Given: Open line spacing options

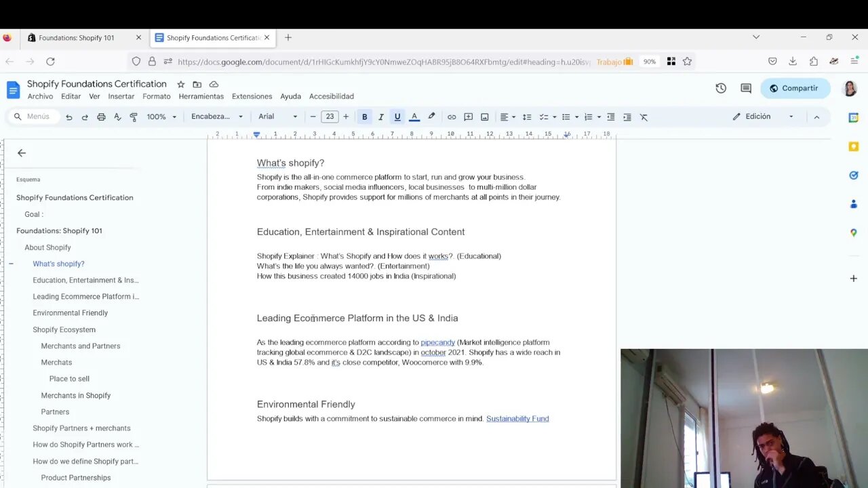Looking at the screenshot, I should pyautogui.click(x=526, y=117).
